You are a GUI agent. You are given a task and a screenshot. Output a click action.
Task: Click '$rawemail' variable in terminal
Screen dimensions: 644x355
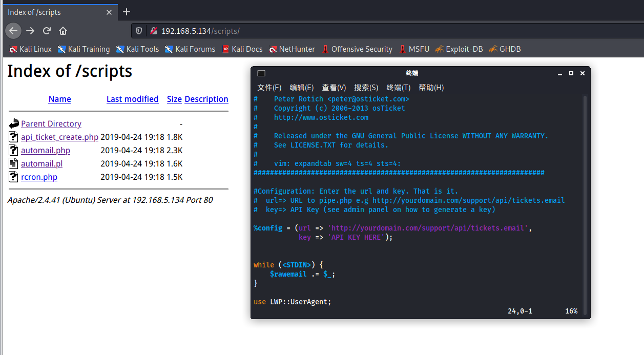click(288, 274)
